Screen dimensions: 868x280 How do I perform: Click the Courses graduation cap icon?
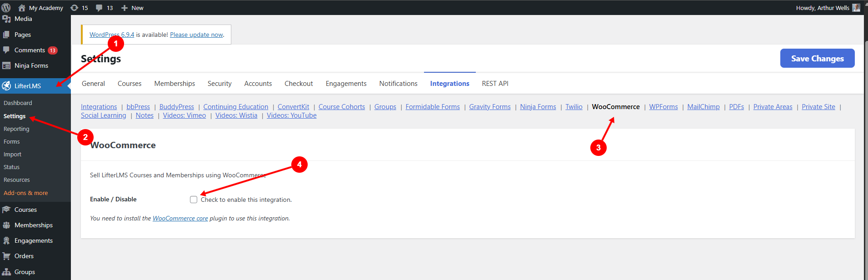tap(6, 210)
